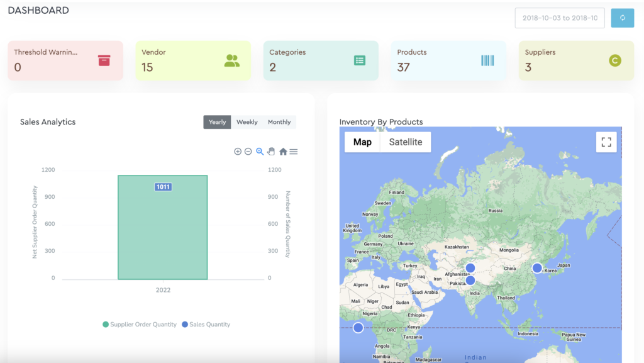This screenshot has width=644, height=363.
Task: Click the map marker above Afghanistan
Action: 470,268
